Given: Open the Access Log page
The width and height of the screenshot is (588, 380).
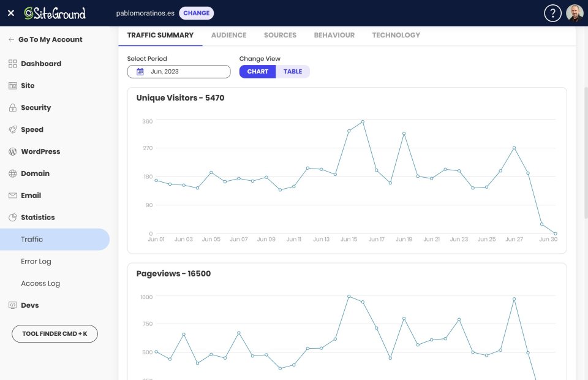Looking at the screenshot, I should click(40, 283).
